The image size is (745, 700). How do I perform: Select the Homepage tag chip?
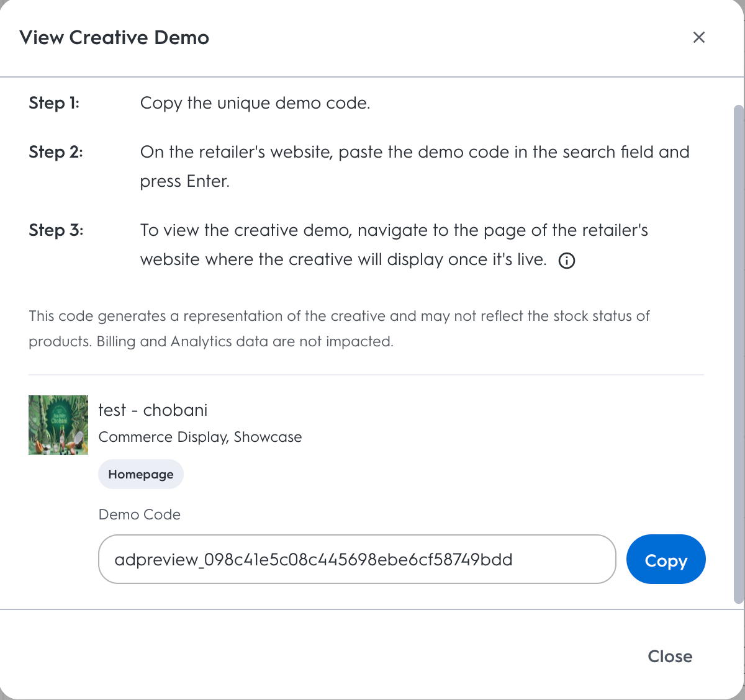click(141, 474)
